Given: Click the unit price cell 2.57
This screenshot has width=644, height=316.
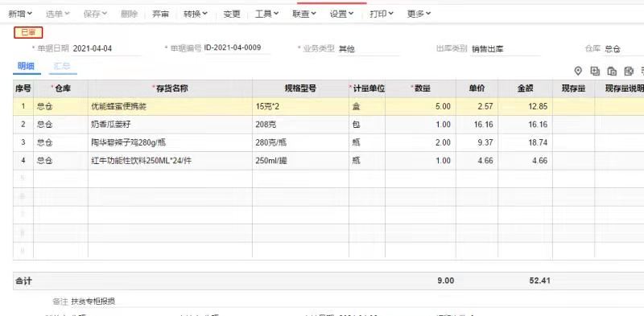Looking at the screenshot, I should [x=477, y=107].
